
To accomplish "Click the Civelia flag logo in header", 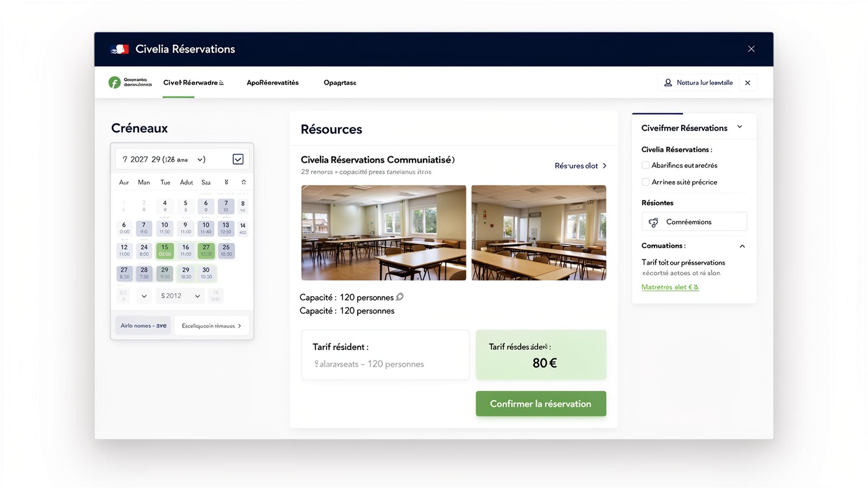I will click(x=119, y=49).
